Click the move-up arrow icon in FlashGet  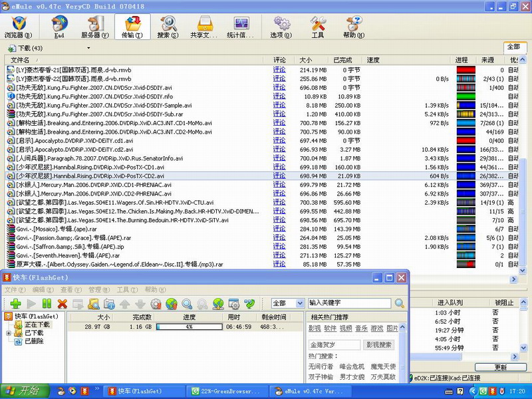pos(125,303)
